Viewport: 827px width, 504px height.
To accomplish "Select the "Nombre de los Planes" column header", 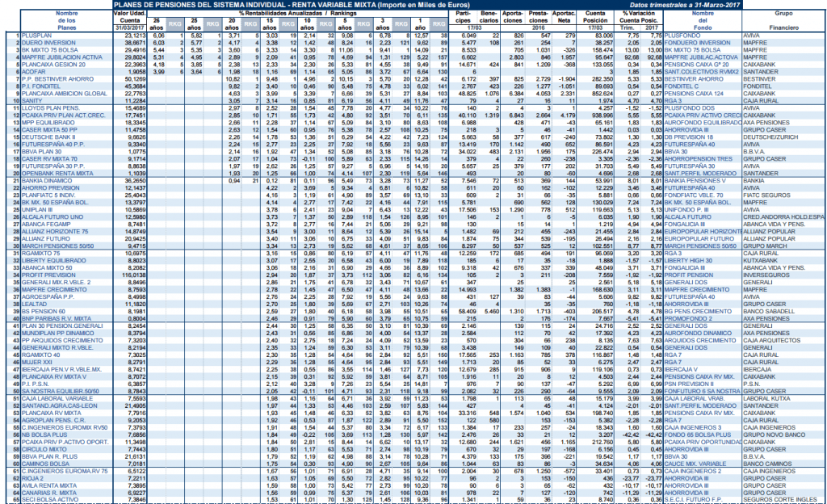I will pyautogui.click(x=67, y=20).
